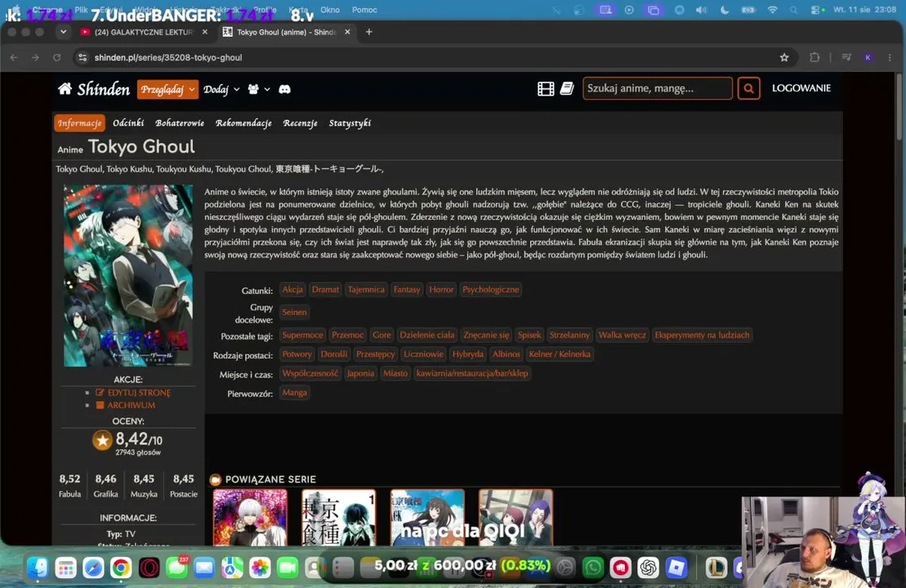Open ChatGPT from the dock

tap(649, 568)
